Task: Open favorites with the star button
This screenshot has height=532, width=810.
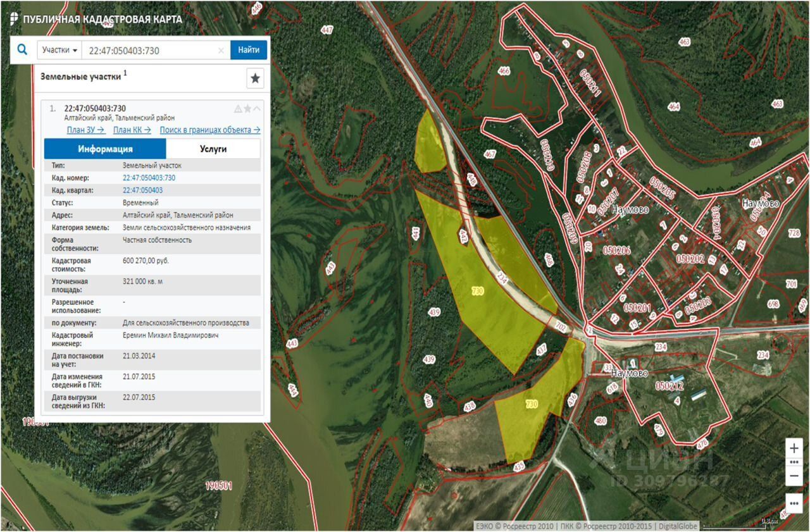Action: [255, 78]
